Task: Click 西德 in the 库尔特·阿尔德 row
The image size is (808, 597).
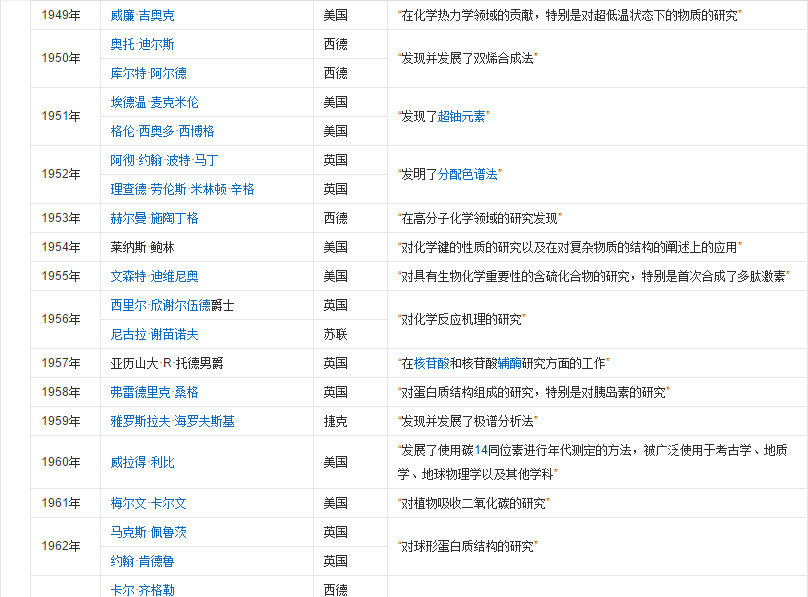Action: tap(335, 73)
